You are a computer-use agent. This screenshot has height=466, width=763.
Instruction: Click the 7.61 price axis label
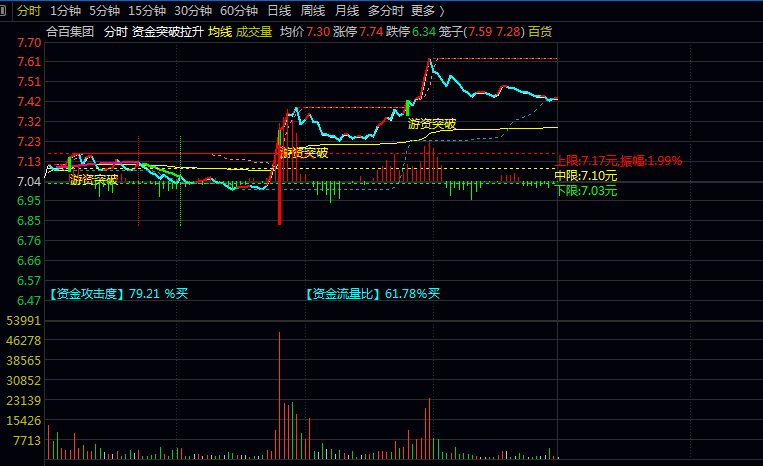click(29, 62)
